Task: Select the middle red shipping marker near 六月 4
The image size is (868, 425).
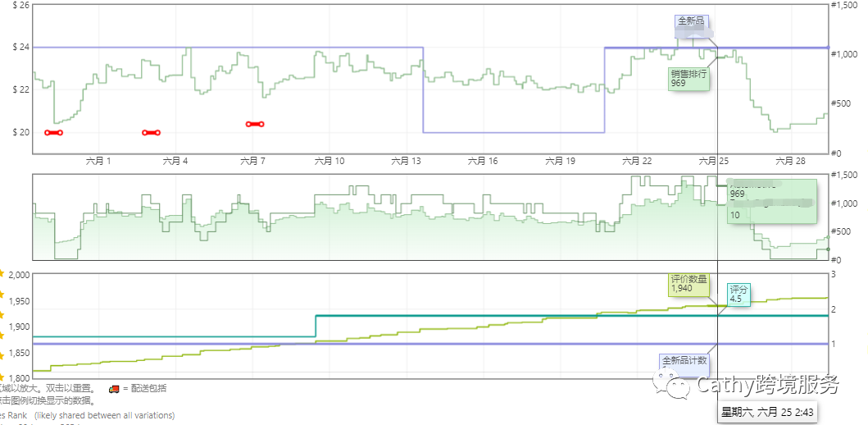Action: [151, 132]
